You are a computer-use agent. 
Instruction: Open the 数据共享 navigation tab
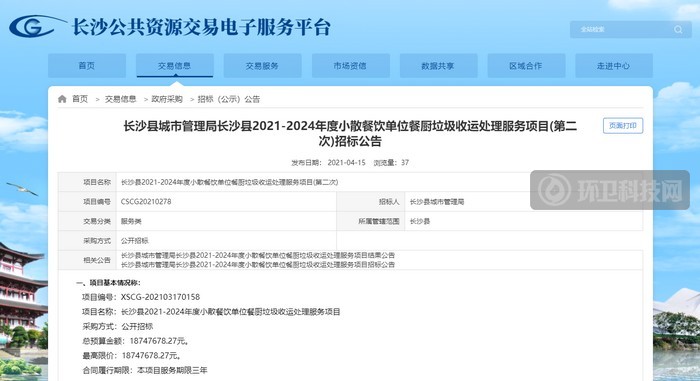point(438,66)
